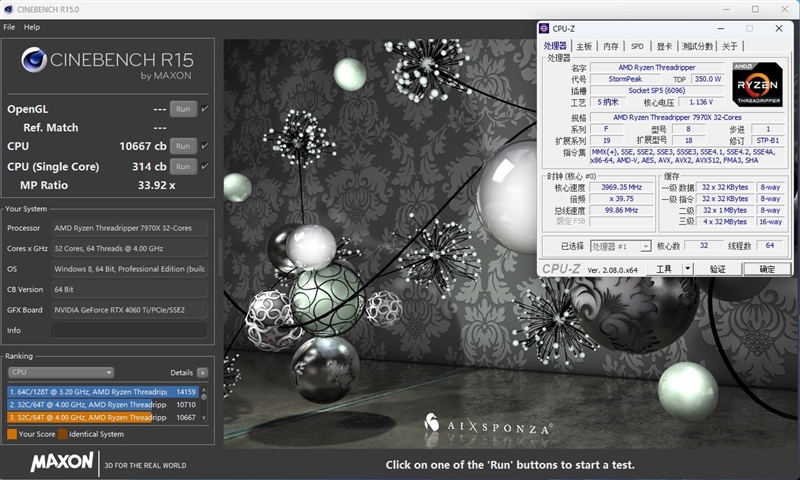This screenshot has height=480, width=800.
Task: Click the 验证 button in CPU-Z
Action: point(717,269)
